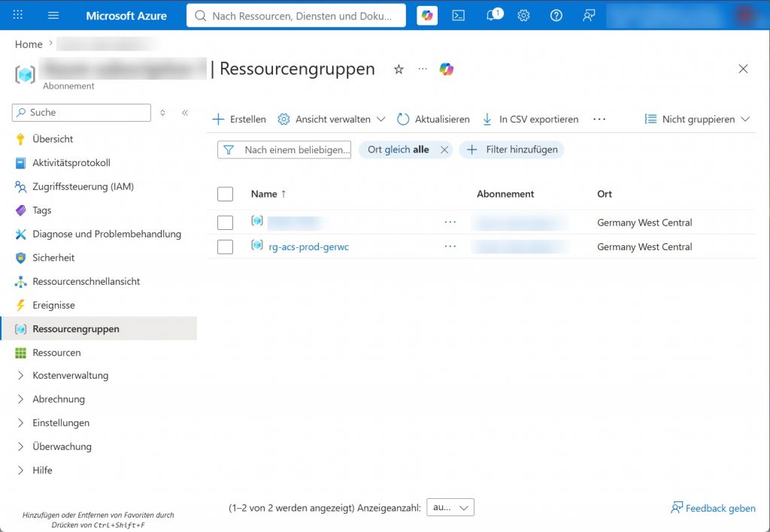
Task: Toggle sidebar expand/collapse all arrows
Action: 162,113
